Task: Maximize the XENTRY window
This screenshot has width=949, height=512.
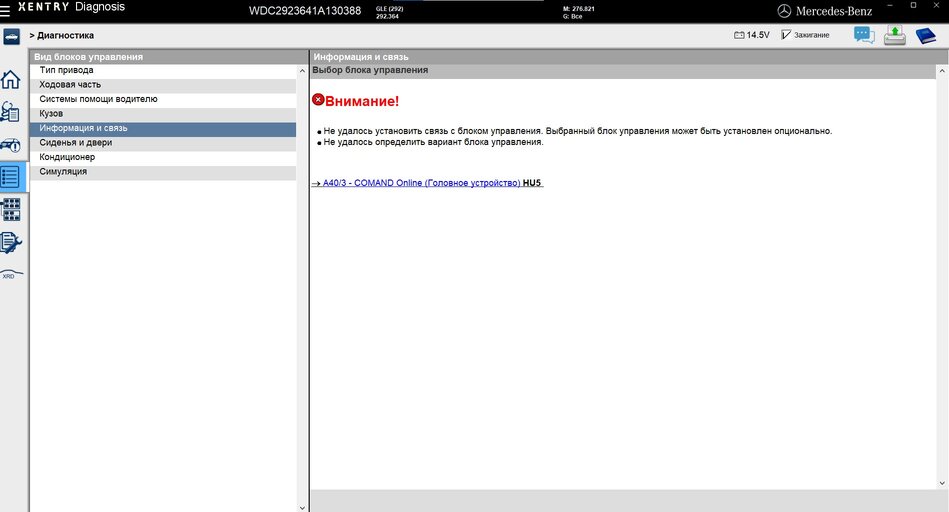Action: pyautogui.click(x=913, y=5)
